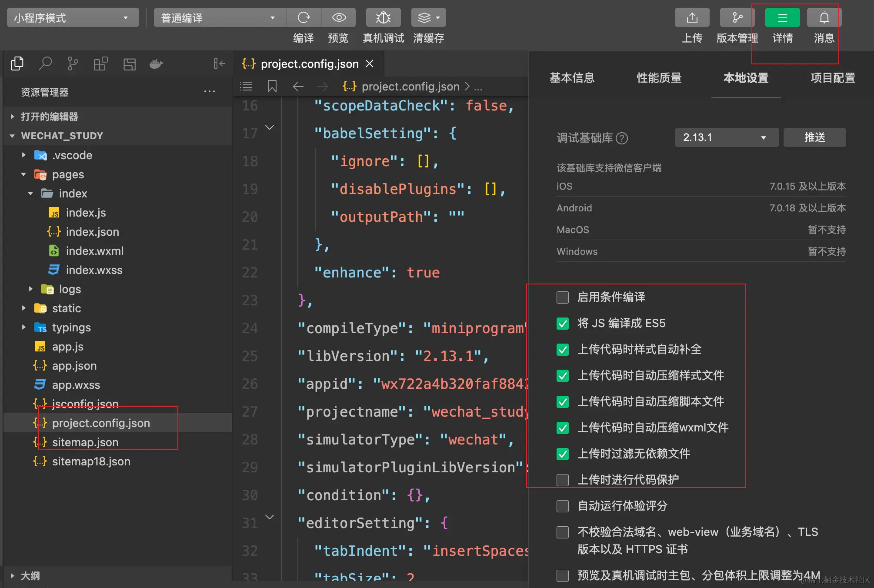This screenshot has width=874, height=588.
Task: Open the search icon in sidebar
Action: click(x=45, y=64)
